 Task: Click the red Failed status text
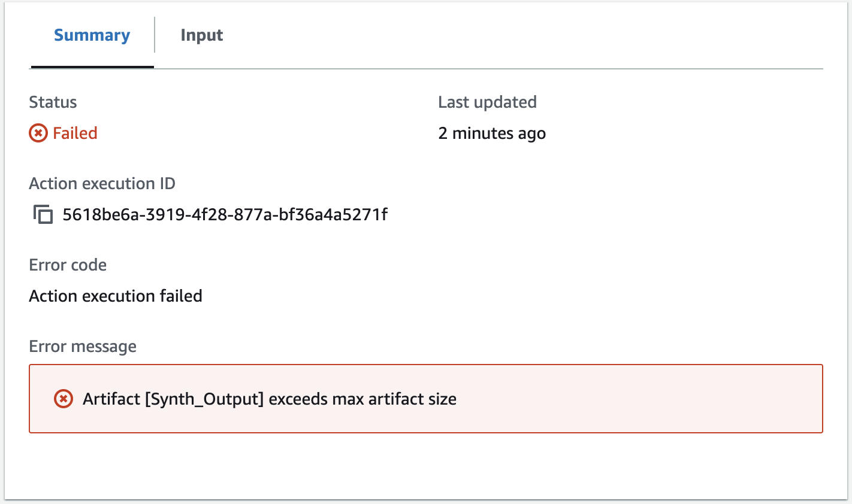click(75, 133)
